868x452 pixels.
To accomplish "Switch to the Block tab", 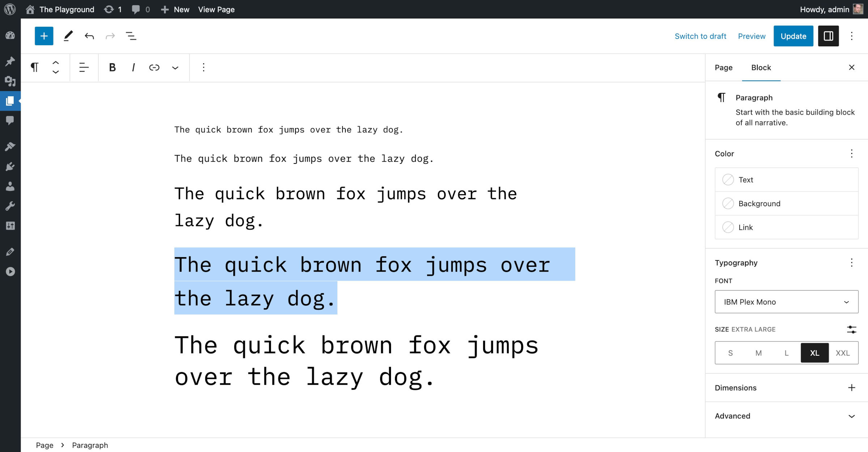I will point(761,67).
